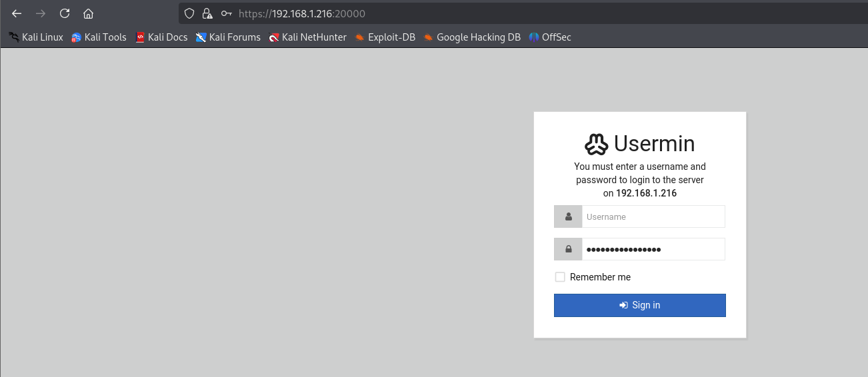Click the Usermin logo icon
Image resolution: width=868 pixels, height=377 pixels.
pos(596,144)
